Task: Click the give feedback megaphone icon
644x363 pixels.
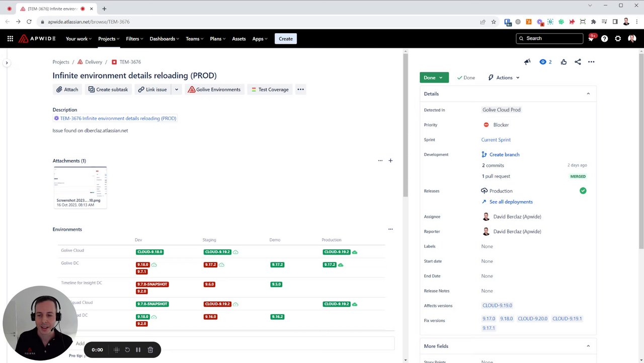Action: coord(527,62)
